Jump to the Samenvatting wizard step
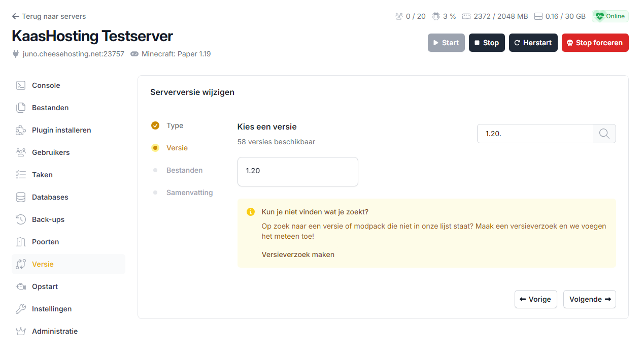The width and height of the screenshot is (644, 352). 189,193
